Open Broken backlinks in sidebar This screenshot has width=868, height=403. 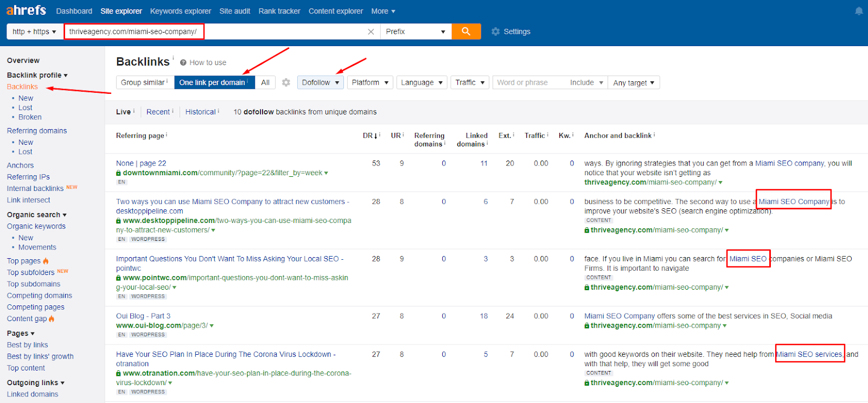click(30, 117)
